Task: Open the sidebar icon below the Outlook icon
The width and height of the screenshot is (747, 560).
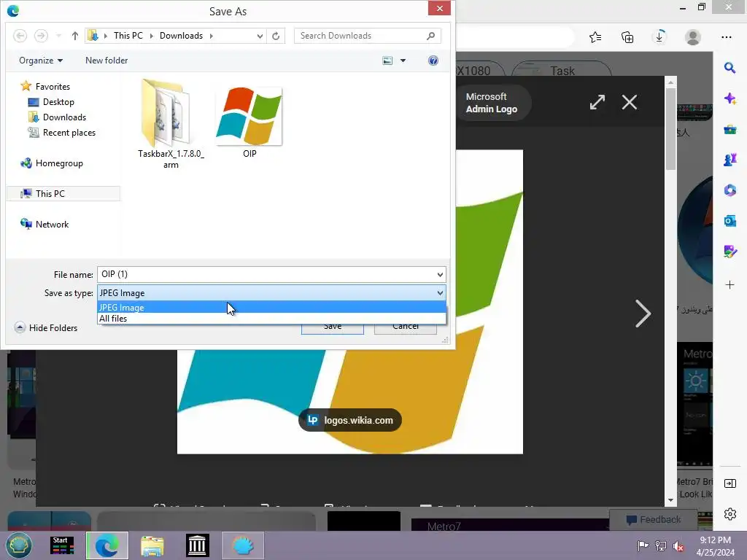Action: click(729, 251)
